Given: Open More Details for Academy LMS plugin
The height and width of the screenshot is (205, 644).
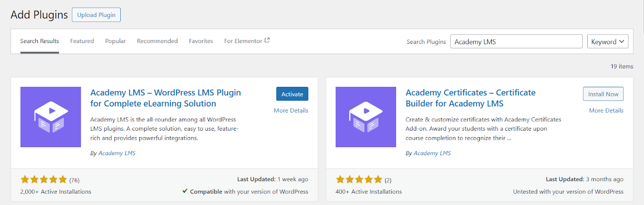Looking at the screenshot, I should point(291,111).
